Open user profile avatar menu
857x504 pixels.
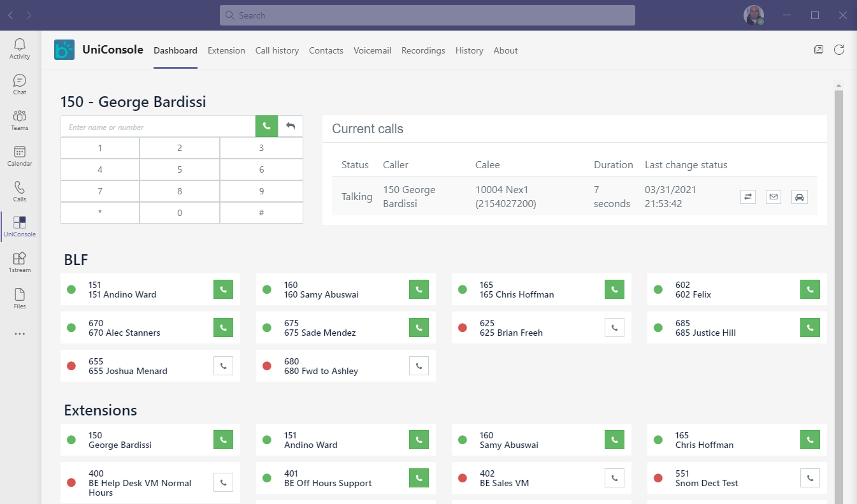(754, 15)
